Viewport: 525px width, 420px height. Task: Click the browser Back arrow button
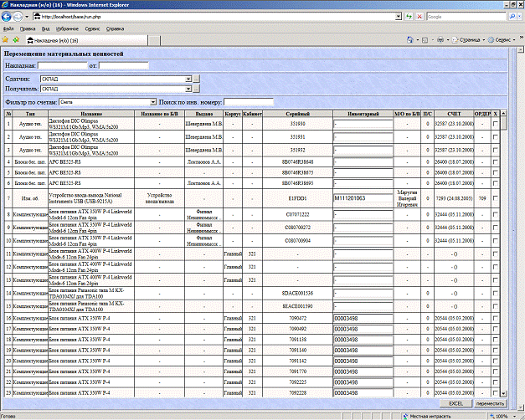pyautogui.click(x=8, y=17)
